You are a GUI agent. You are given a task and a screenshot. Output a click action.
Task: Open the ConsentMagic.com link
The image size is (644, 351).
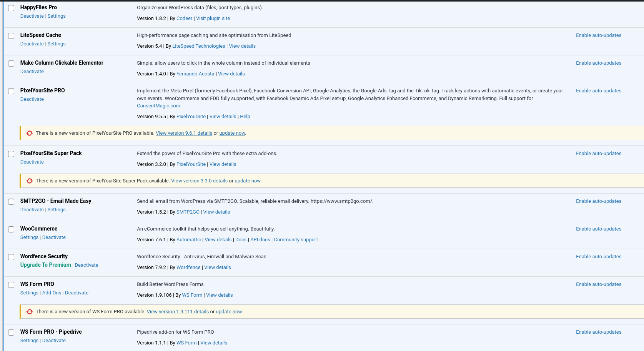pos(158,106)
